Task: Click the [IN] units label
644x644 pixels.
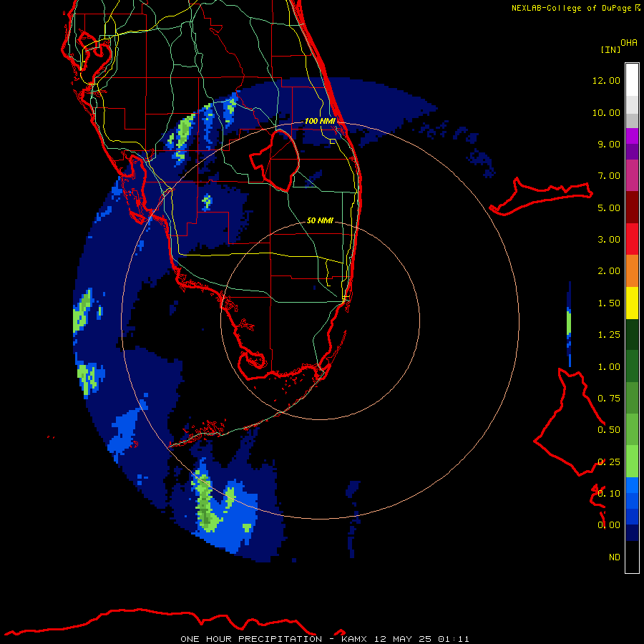Action: [x=610, y=49]
